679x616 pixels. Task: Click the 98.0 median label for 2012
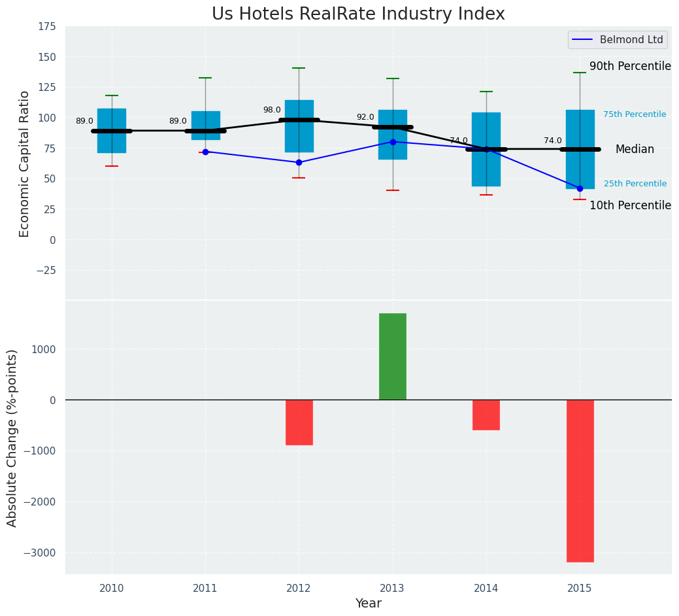[x=272, y=111]
